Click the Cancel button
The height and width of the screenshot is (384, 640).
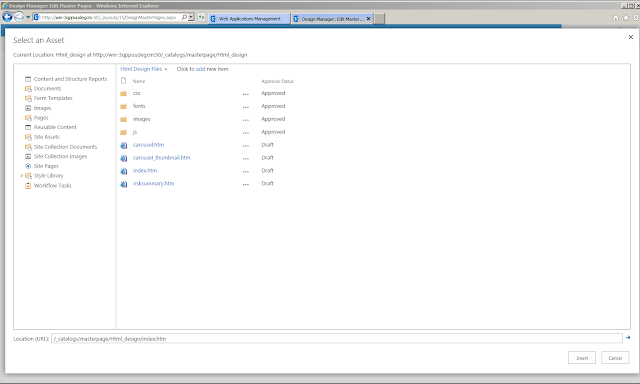pos(615,358)
